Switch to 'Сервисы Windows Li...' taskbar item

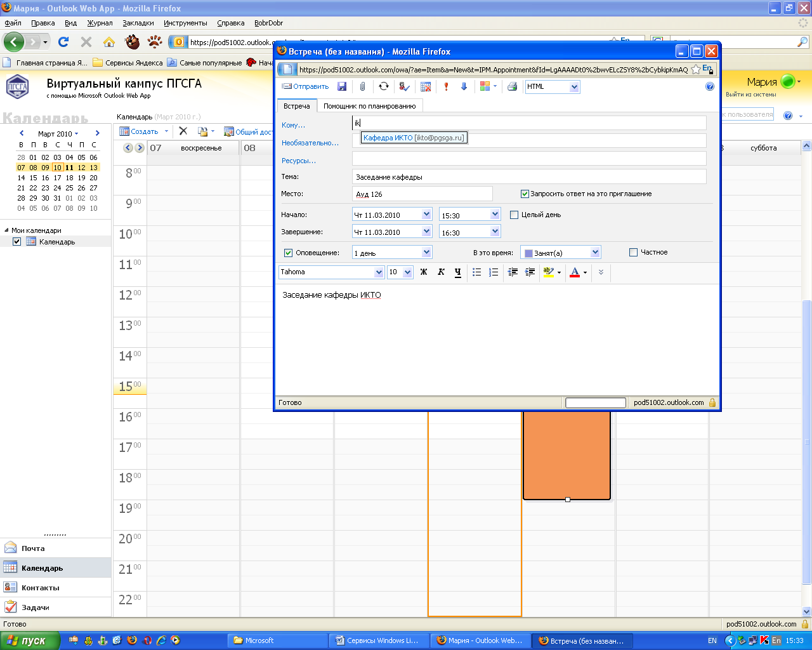click(x=379, y=640)
